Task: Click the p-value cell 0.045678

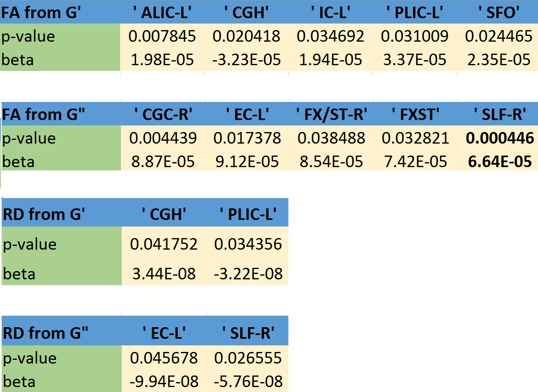Action: click(164, 358)
